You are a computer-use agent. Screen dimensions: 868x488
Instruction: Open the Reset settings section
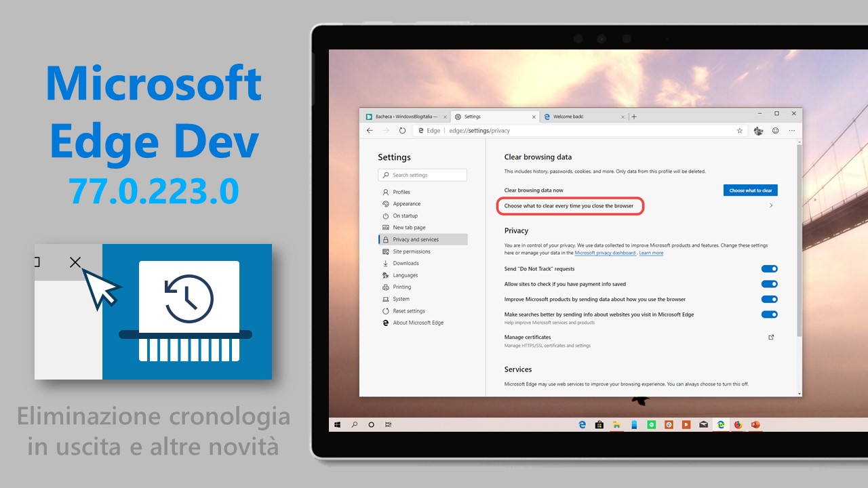click(408, 310)
